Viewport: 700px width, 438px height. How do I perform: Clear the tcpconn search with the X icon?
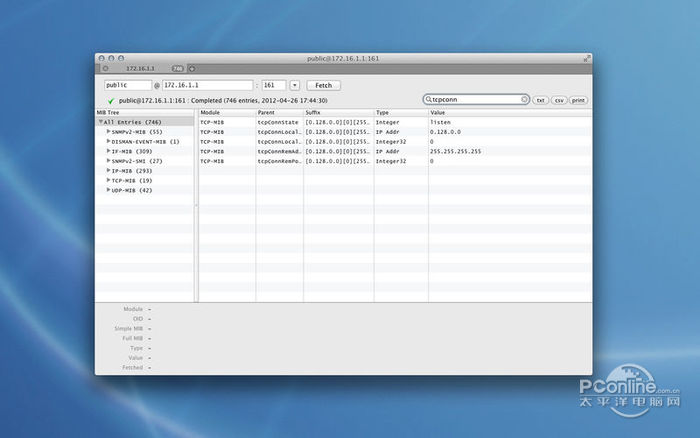524,100
